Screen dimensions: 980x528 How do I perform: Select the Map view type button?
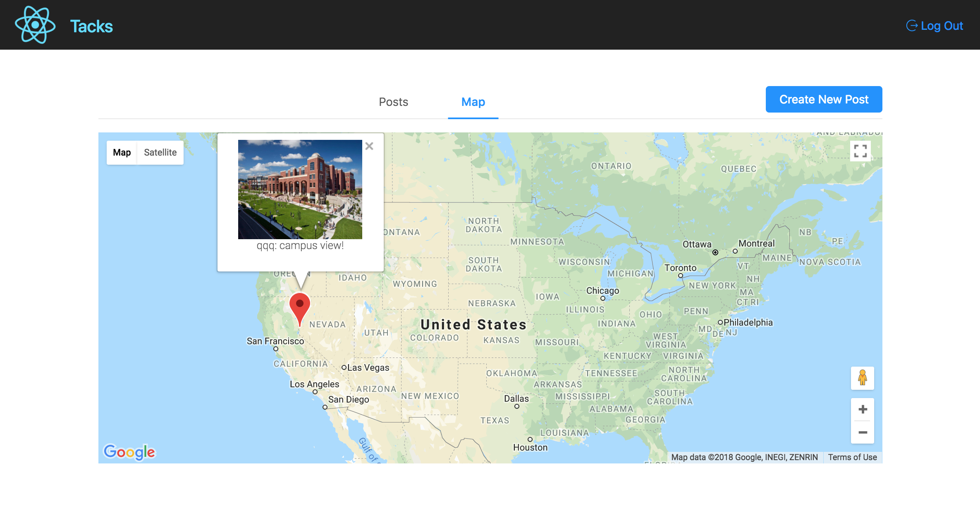pos(122,152)
